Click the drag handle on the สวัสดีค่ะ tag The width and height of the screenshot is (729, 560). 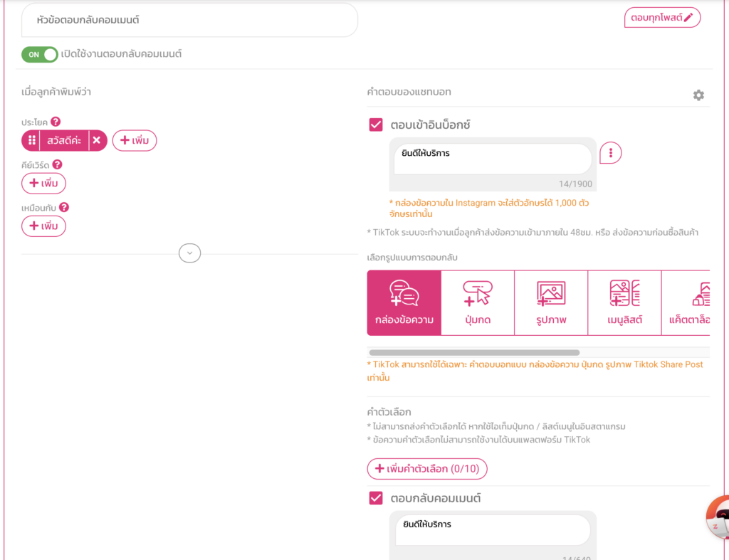pos(31,141)
